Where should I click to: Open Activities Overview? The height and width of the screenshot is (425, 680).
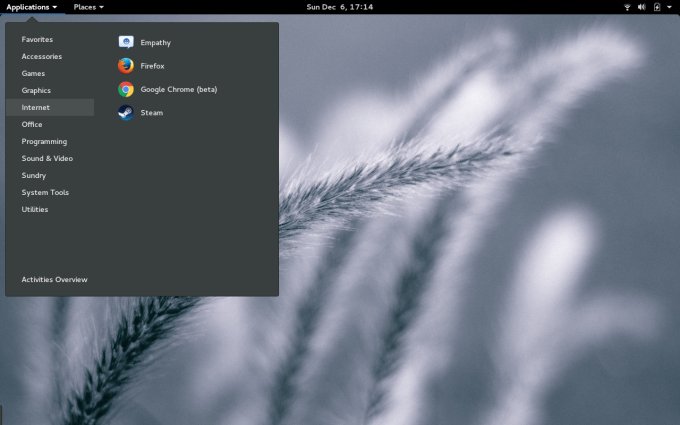coord(55,280)
